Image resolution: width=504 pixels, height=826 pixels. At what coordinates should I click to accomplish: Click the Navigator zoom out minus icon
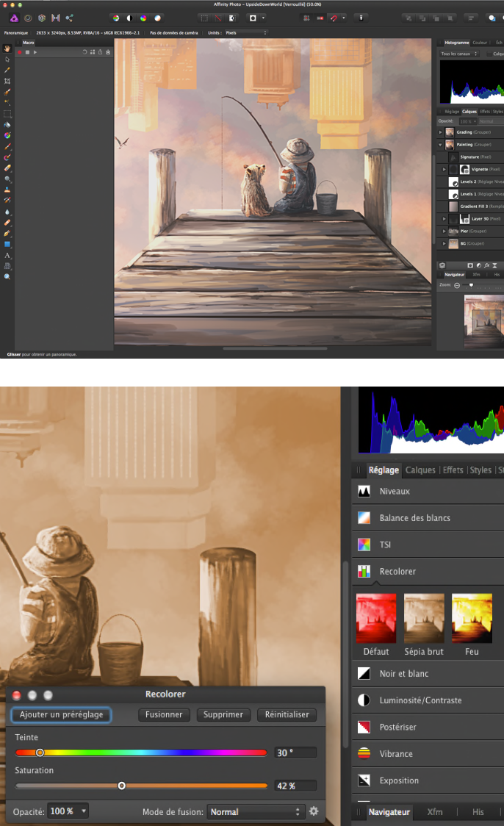[457, 285]
